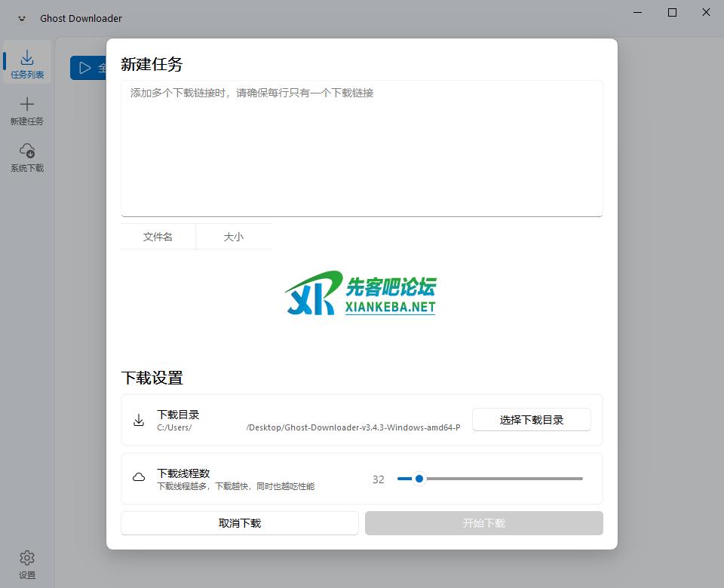Click the thread count value 32
The image size is (724, 588).
(x=379, y=479)
